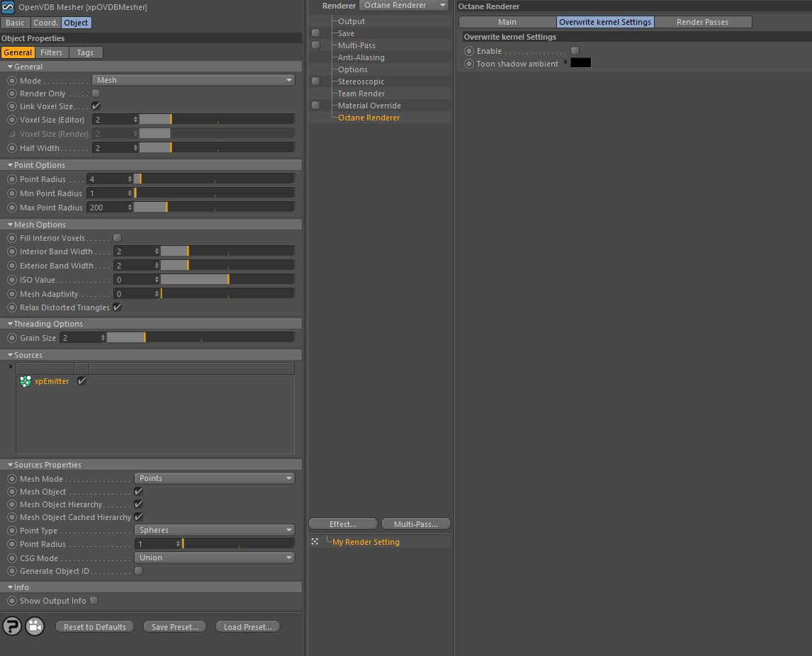Toggle Mesh Object Hierarchy checkbox

138,504
